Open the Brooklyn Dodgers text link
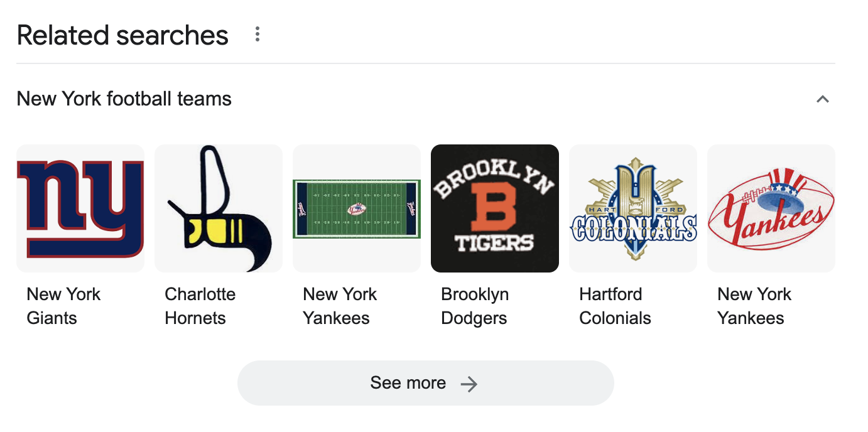 pos(474,306)
